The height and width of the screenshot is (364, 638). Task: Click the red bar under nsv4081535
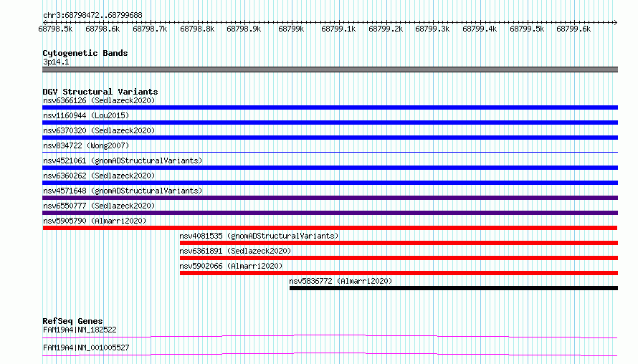click(399, 243)
